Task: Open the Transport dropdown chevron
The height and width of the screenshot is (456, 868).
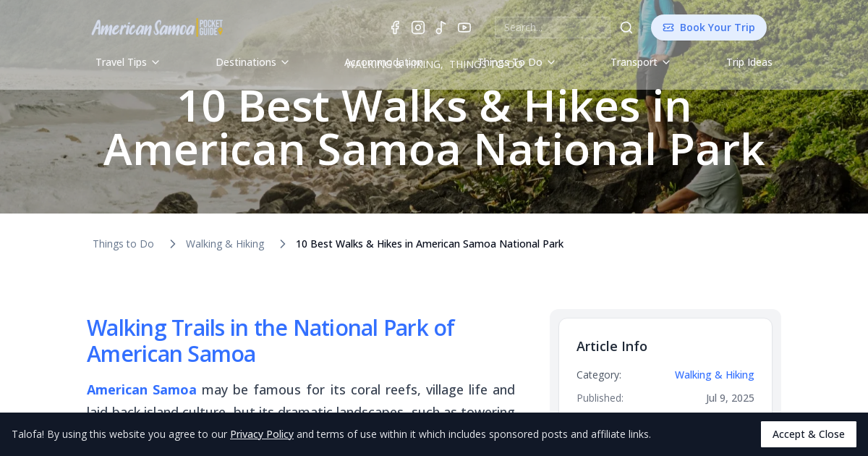Action: [666, 62]
